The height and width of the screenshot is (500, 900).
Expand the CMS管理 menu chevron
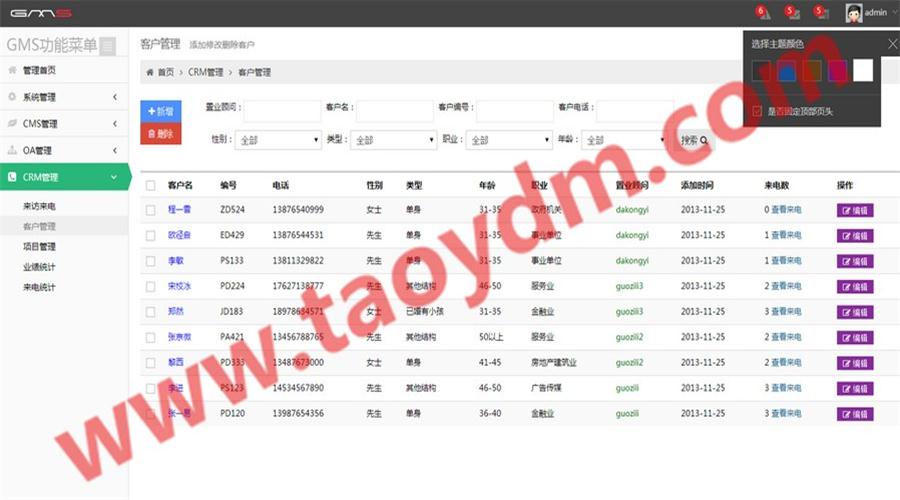point(115,123)
